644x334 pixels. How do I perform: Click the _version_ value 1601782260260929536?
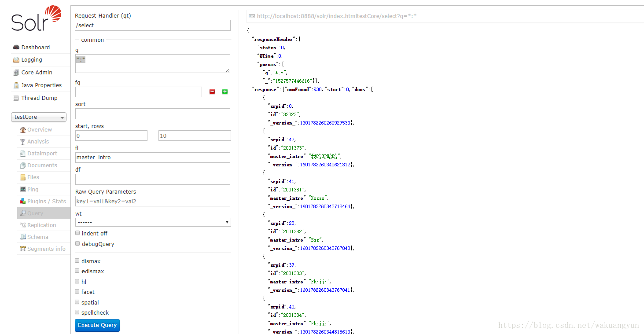tap(325, 123)
